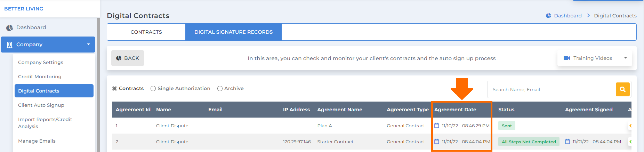This screenshot has width=644, height=152.
Task: Click the Digital Contracts breadcrumb text
Action: 615,16
